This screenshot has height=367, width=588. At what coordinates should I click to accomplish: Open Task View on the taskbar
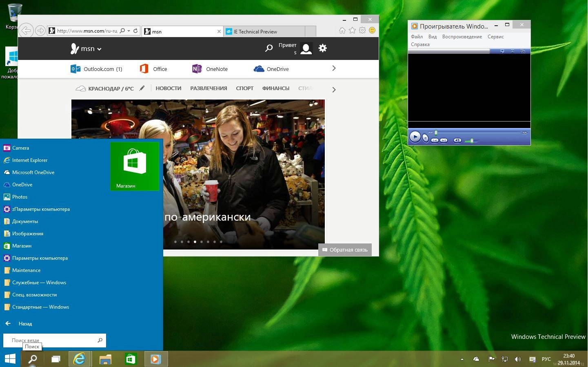point(55,359)
